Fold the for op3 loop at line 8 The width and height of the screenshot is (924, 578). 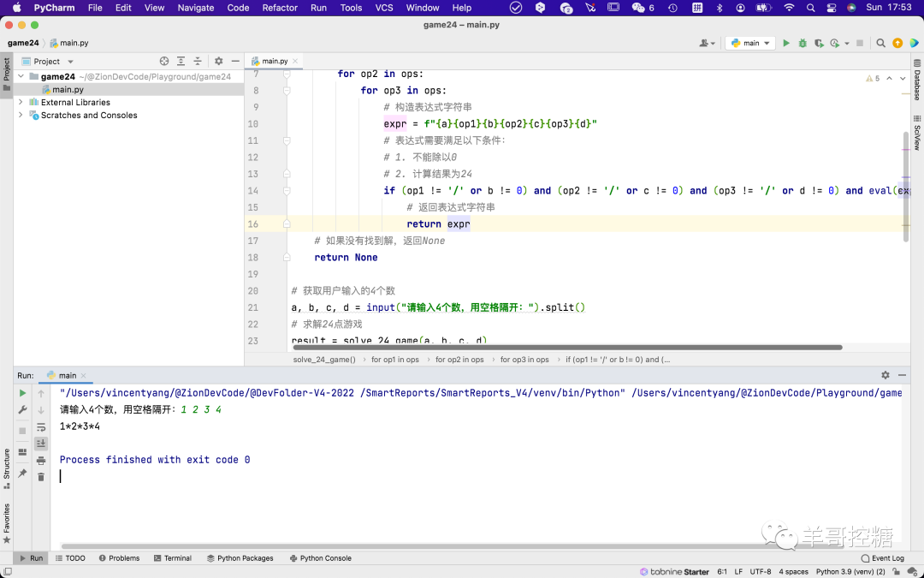(x=287, y=90)
